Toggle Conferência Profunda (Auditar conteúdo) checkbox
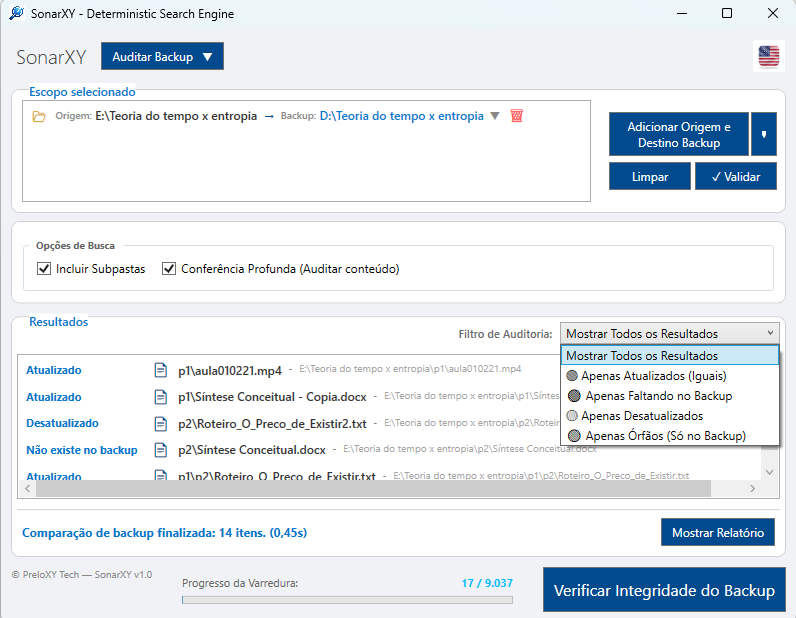The height and width of the screenshot is (618, 796). pyautogui.click(x=169, y=269)
